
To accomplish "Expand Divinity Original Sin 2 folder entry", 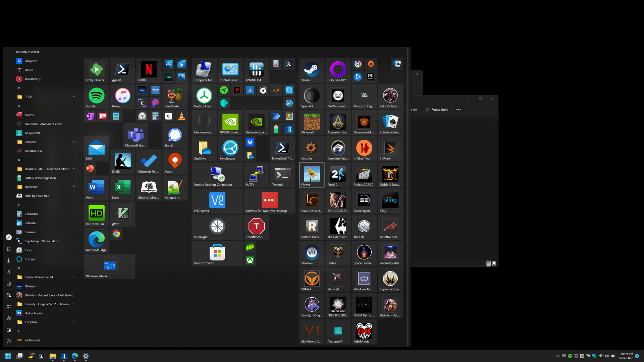I will click(46, 304).
